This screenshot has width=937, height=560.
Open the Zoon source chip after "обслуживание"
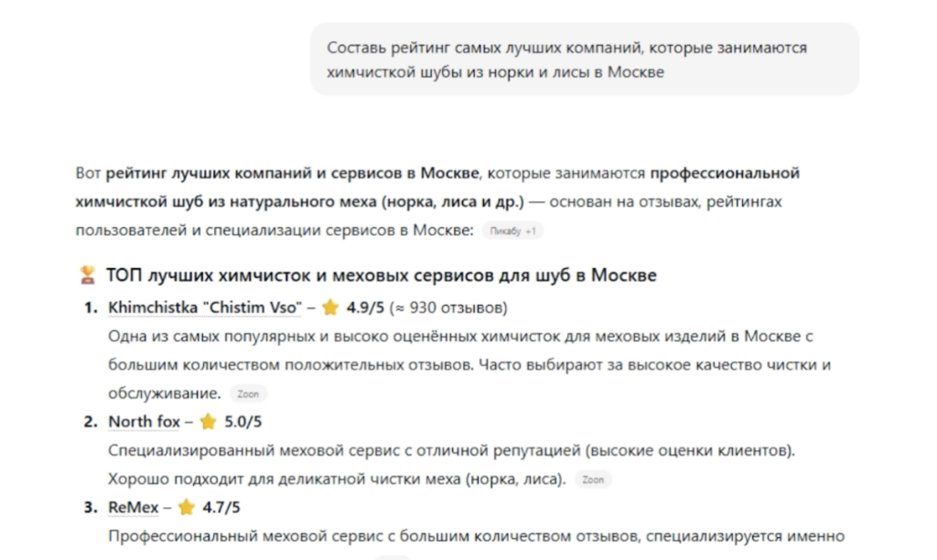click(x=248, y=394)
